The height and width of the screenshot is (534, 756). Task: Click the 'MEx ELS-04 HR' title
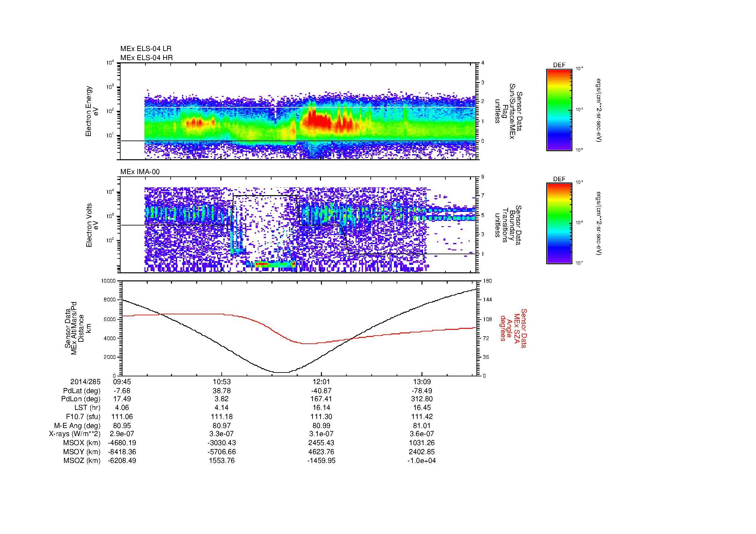click(146, 58)
